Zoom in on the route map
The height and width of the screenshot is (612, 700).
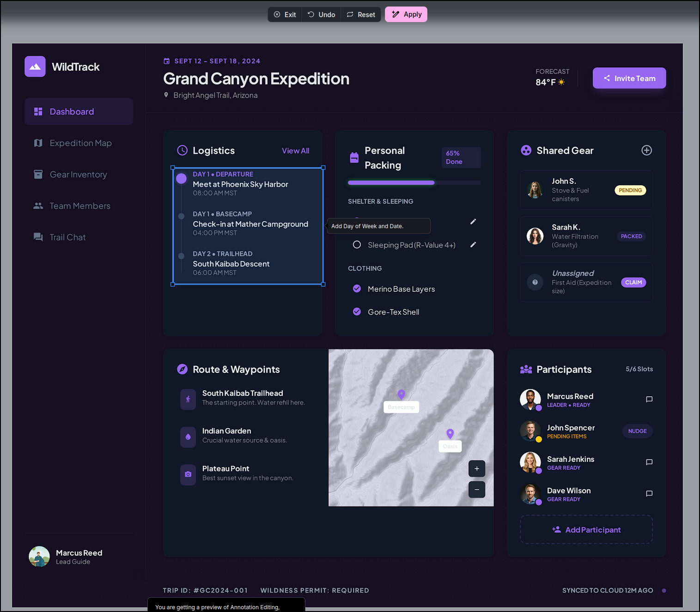pyautogui.click(x=476, y=469)
